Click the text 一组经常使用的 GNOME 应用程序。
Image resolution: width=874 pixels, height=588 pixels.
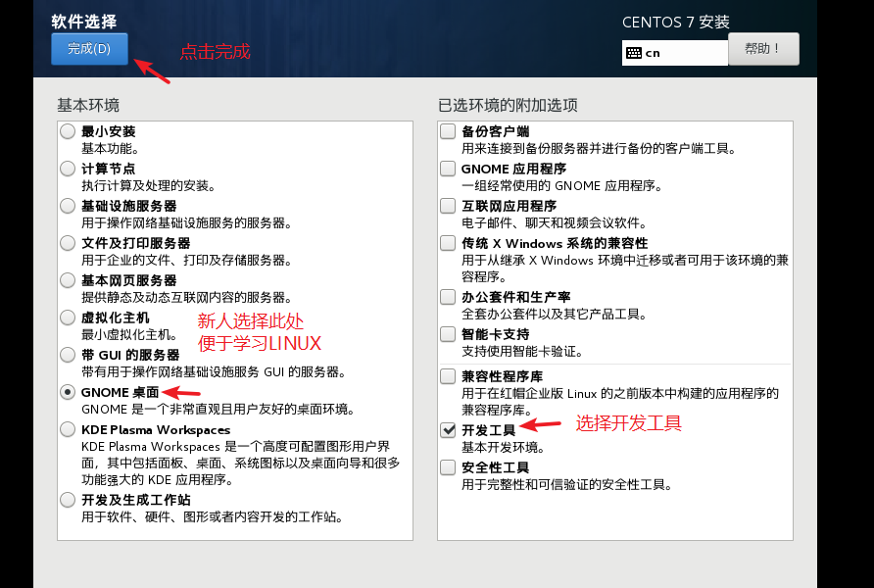(x=561, y=185)
